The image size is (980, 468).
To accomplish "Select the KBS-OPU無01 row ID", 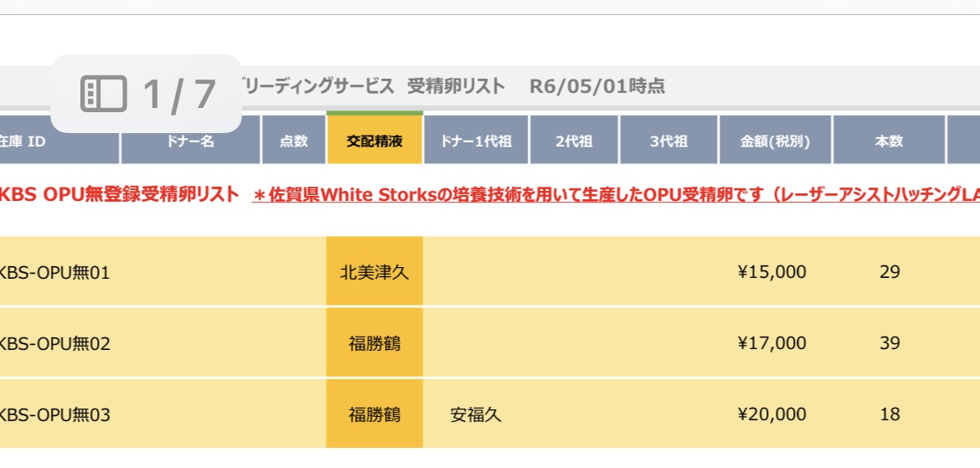I will point(55,272).
